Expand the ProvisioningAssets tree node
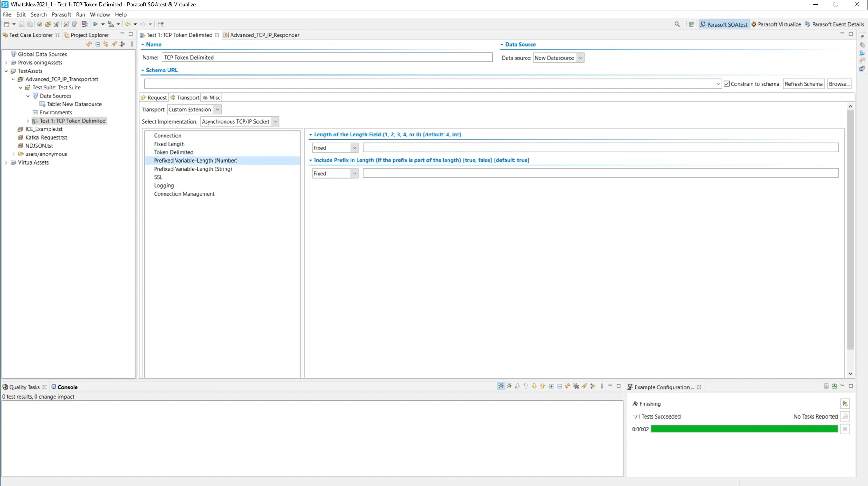Screen dimensions: 868x486 pos(6,63)
